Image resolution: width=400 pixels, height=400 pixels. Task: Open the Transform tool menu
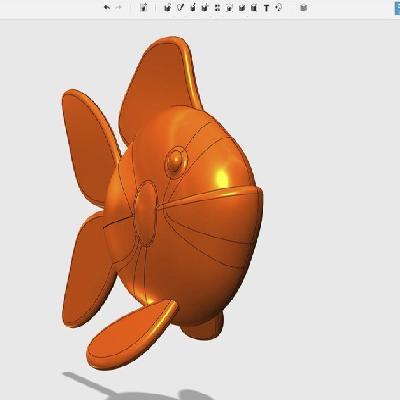(144, 7)
